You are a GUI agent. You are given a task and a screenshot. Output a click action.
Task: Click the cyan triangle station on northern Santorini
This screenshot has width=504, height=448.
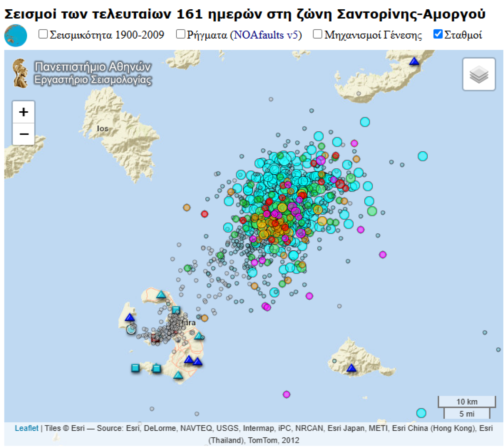161,295
